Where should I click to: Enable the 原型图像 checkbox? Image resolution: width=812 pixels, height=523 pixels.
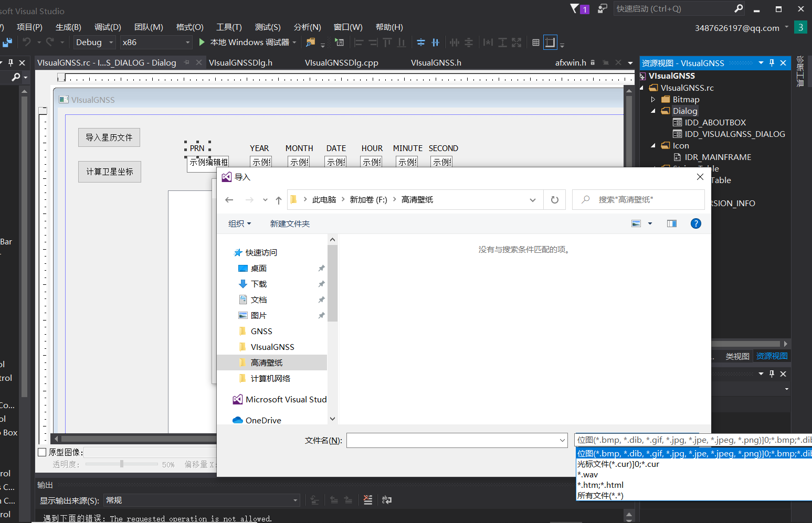(x=43, y=452)
